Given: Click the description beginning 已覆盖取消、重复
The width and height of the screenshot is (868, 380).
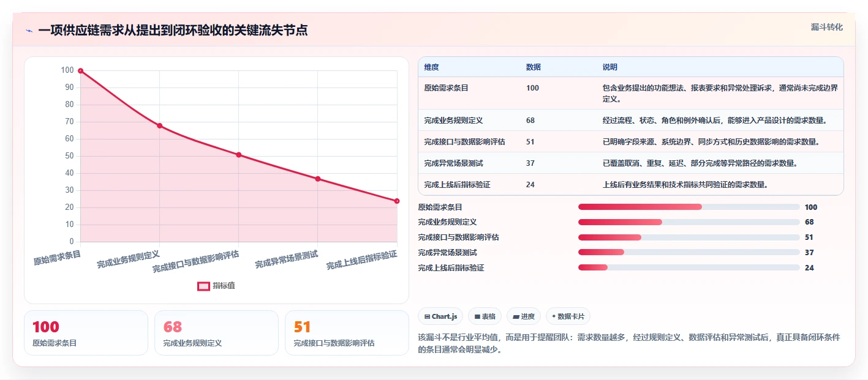Looking at the screenshot, I should pos(700,163).
